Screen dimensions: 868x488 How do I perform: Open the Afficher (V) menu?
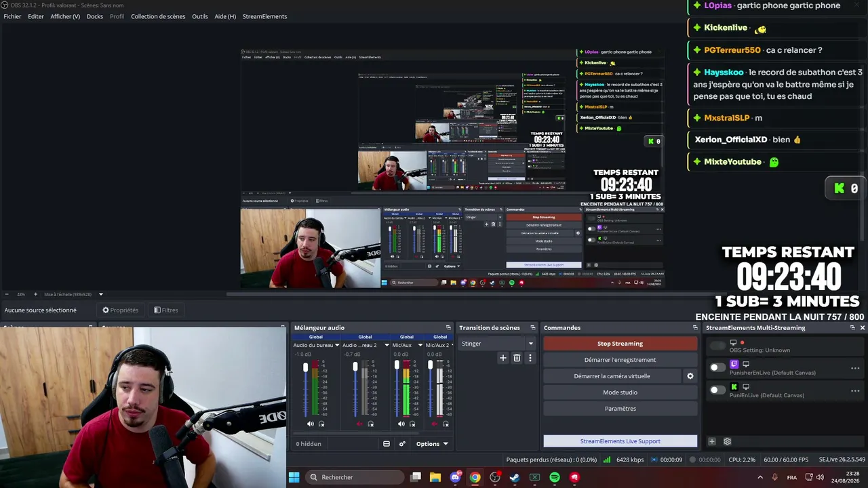click(x=65, y=16)
